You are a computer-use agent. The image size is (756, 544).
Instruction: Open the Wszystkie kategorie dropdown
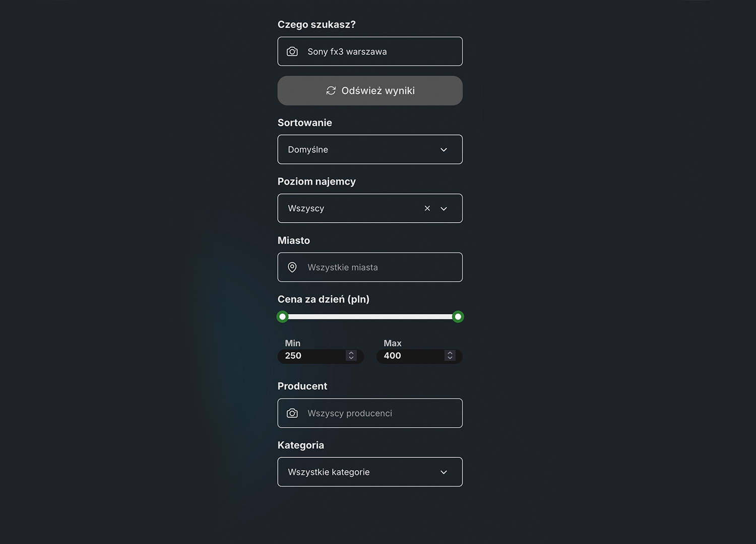369,472
